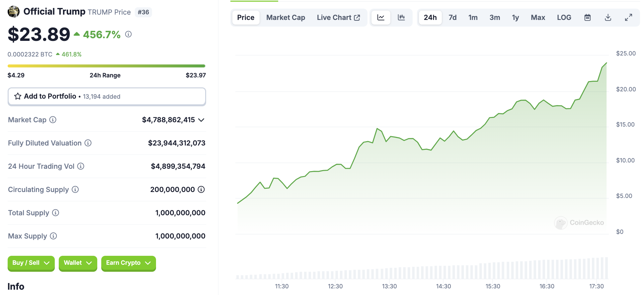This screenshot has height=295, width=644.
Task: Expand chart to fullscreen
Action: pyautogui.click(x=628, y=18)
